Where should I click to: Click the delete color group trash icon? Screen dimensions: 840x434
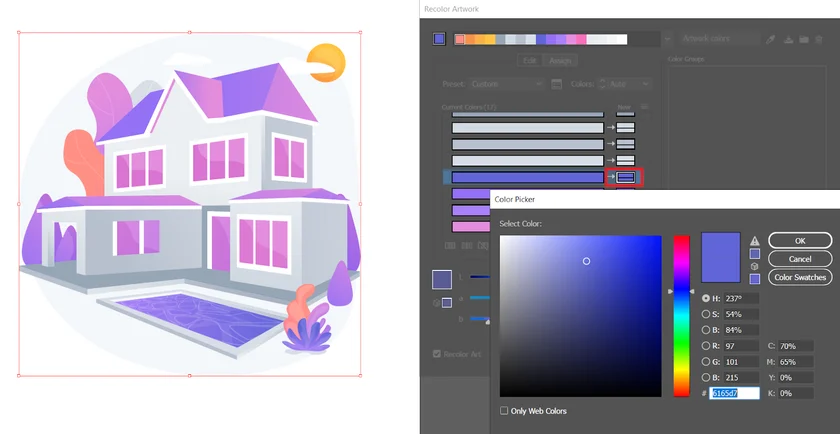819,39
